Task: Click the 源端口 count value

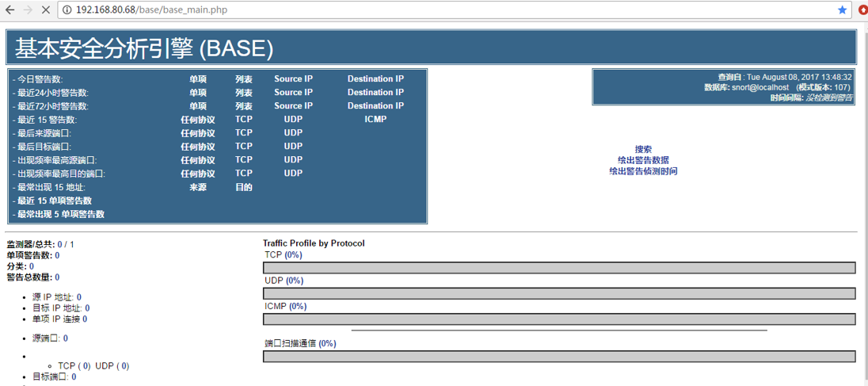Action: (65, 338)
